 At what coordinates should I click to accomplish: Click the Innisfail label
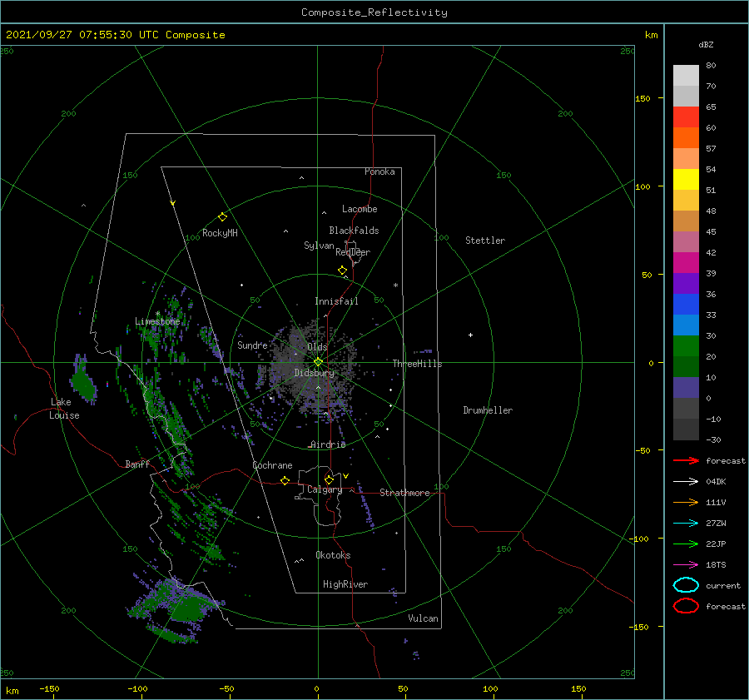point(336,301)
